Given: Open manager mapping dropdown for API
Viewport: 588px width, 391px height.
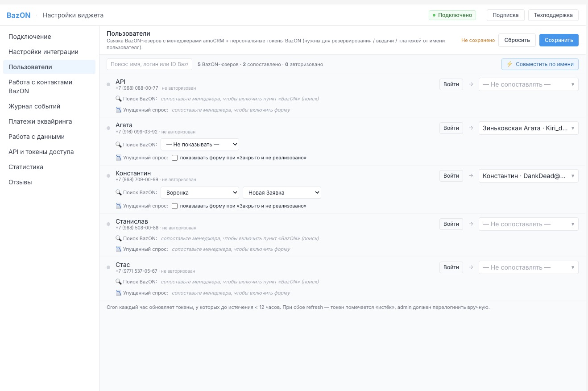Looking at the screenshot, I should pos(529,84).
